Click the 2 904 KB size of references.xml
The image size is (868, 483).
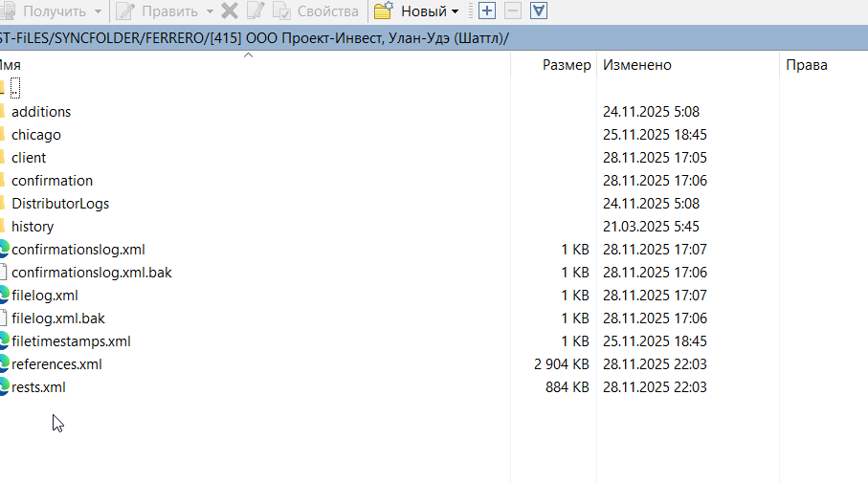562,364
